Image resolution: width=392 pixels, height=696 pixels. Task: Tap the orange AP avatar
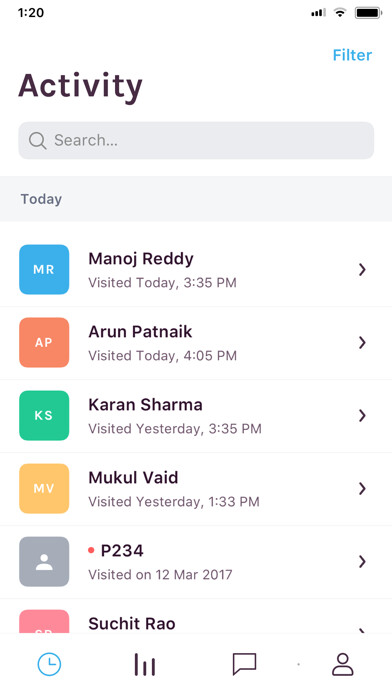44,342
